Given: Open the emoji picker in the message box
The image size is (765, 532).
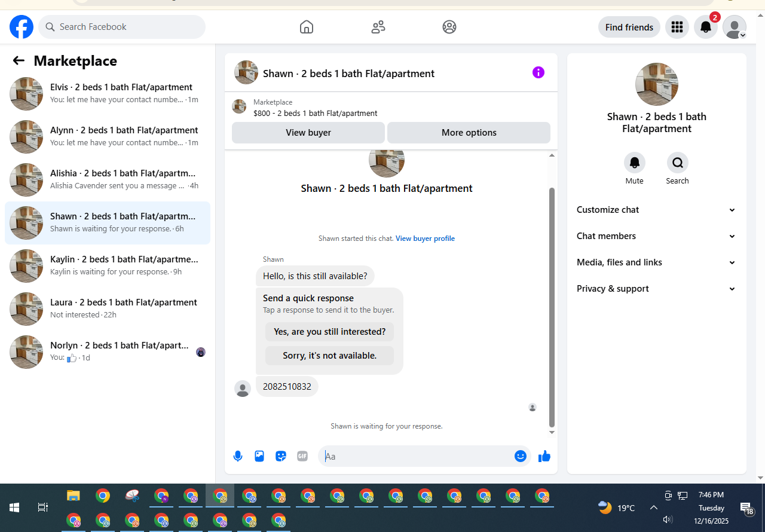Looking at the screenshot, I should [x=521, y=456].
